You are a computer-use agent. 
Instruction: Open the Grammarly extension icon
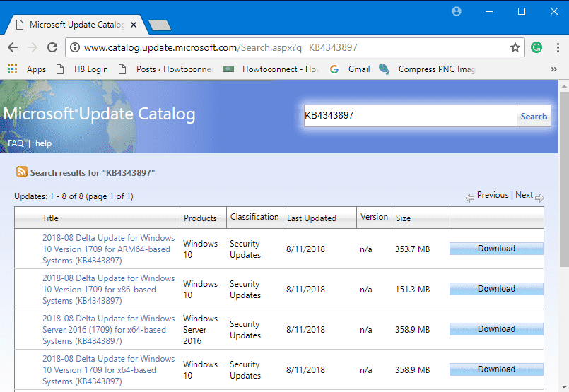(536, 47)
